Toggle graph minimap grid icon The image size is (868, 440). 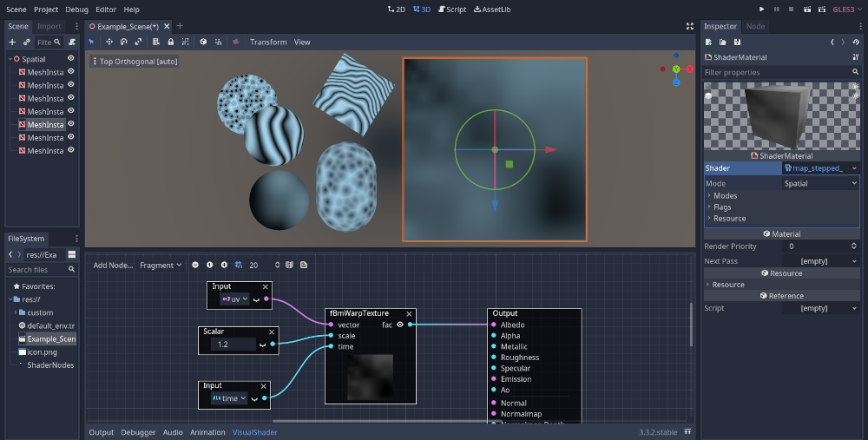coord(290,265)
